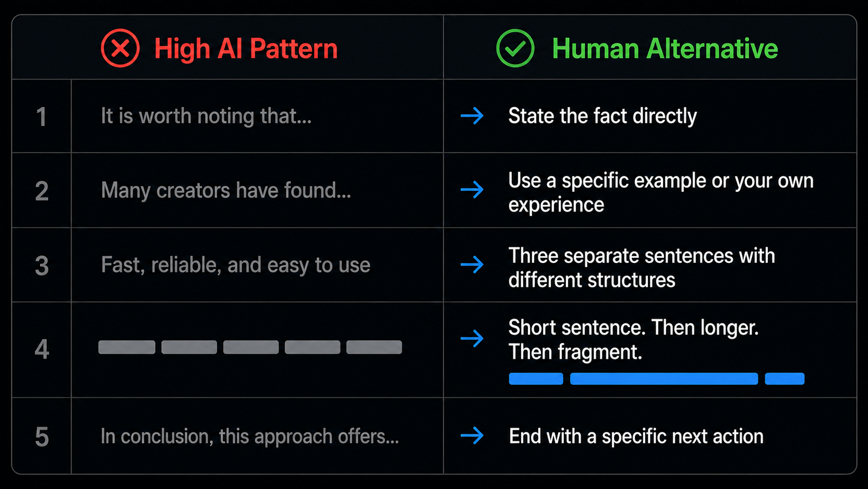Click the blue arrow in row 3

tap(472, 265)
